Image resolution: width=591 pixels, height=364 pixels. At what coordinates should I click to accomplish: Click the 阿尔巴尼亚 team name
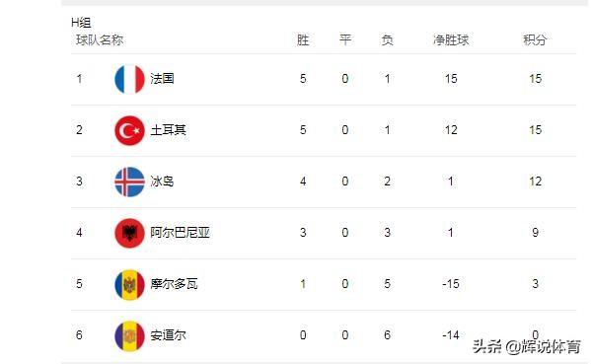[180, 233]
